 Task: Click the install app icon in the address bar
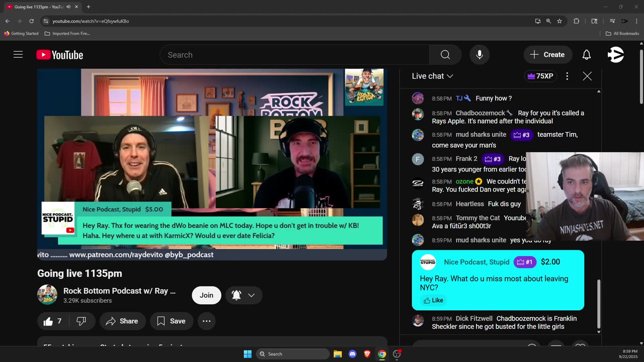pyautogui.click(x=538, y=21)
